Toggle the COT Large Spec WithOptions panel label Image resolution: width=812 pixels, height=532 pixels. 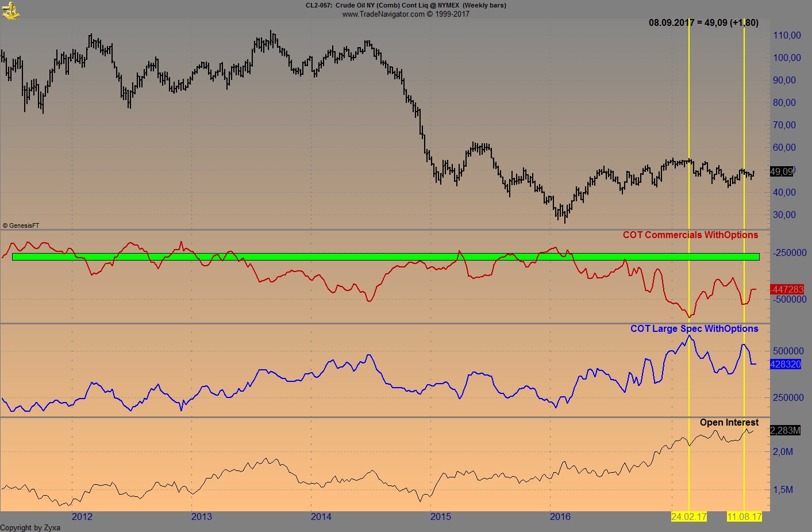pyautogui.click(x=695, y=328)
